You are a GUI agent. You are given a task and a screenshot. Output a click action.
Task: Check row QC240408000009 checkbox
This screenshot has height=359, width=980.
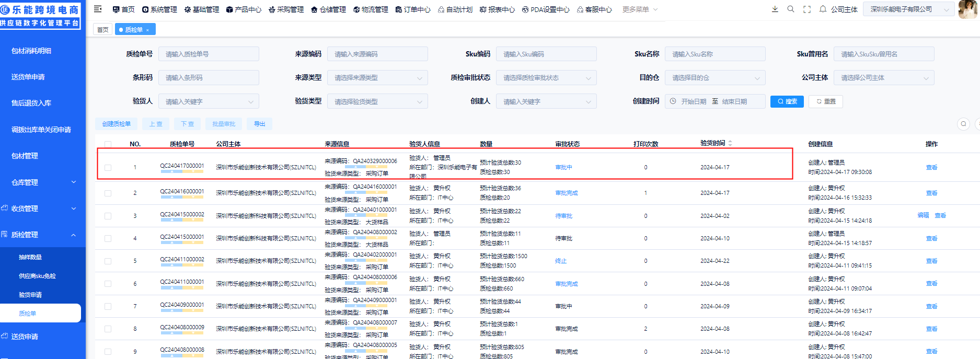tap(108, 329)
